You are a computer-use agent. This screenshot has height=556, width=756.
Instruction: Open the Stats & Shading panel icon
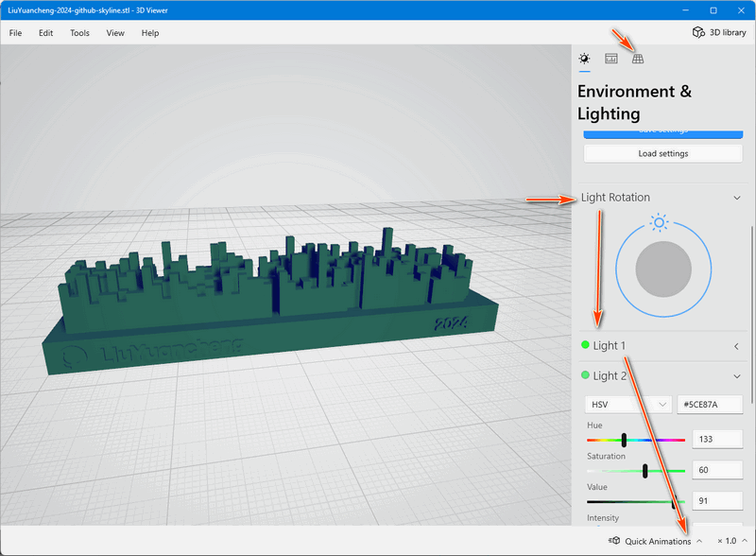coord(610,59)
